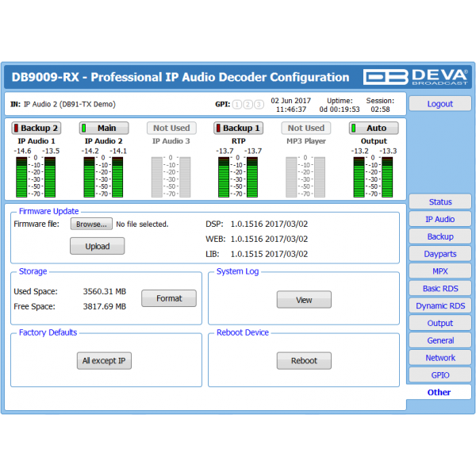
Task: Open the IP Audio page
Action: pos(440,219)
